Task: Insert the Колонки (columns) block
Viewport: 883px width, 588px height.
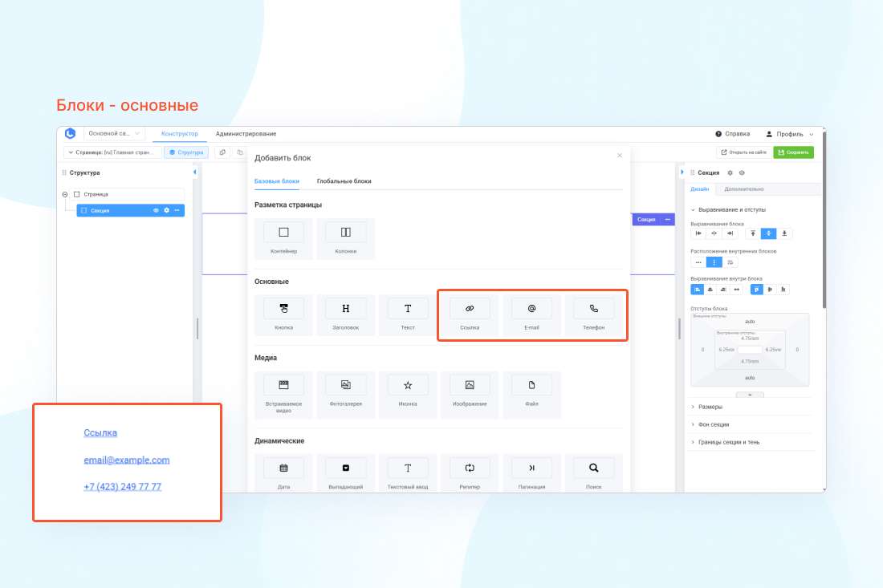Action: click(x=345, y=238)
